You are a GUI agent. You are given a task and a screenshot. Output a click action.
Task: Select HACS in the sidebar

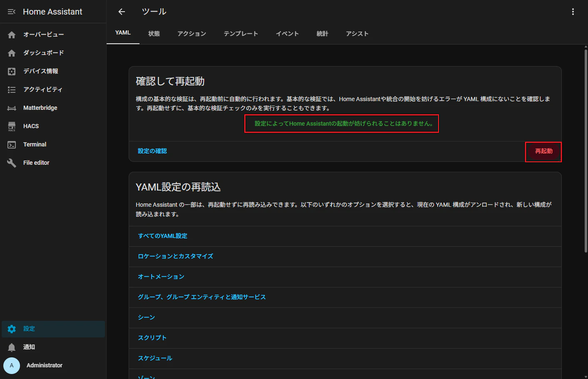(53, 126)
